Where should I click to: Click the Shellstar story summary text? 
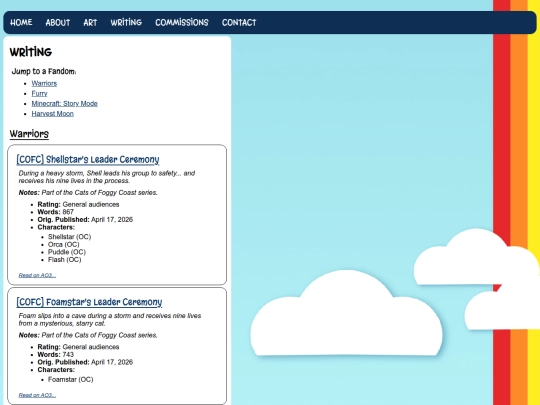click(107, 177)
